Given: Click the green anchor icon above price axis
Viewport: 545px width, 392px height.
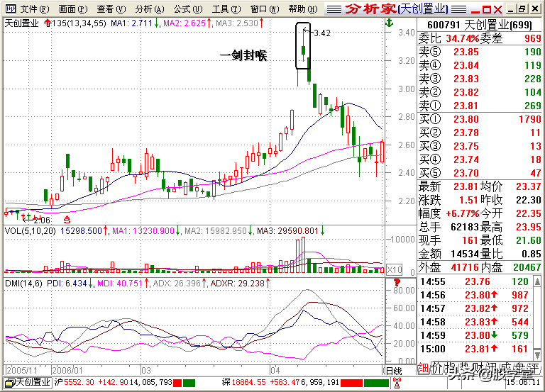Looking at the screenshot, I should (388, 23).
